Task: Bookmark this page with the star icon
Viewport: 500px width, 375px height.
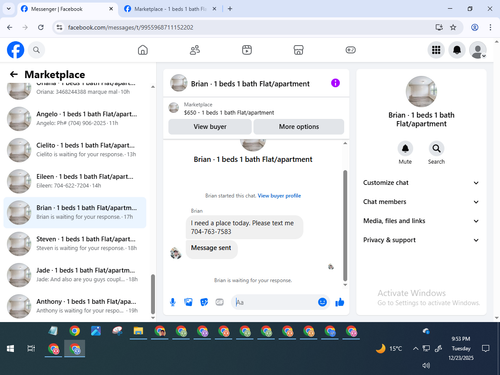Action: pyautogui.click(x=453, y=27)
